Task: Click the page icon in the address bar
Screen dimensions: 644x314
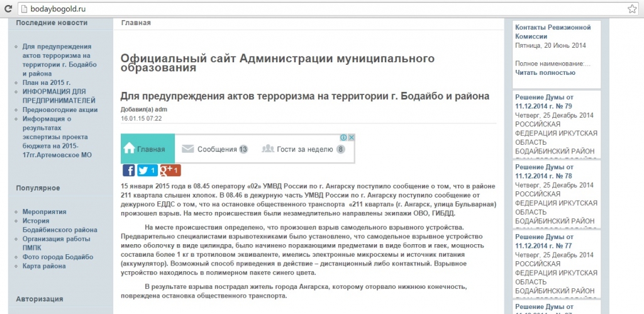Action: (24, 9)
